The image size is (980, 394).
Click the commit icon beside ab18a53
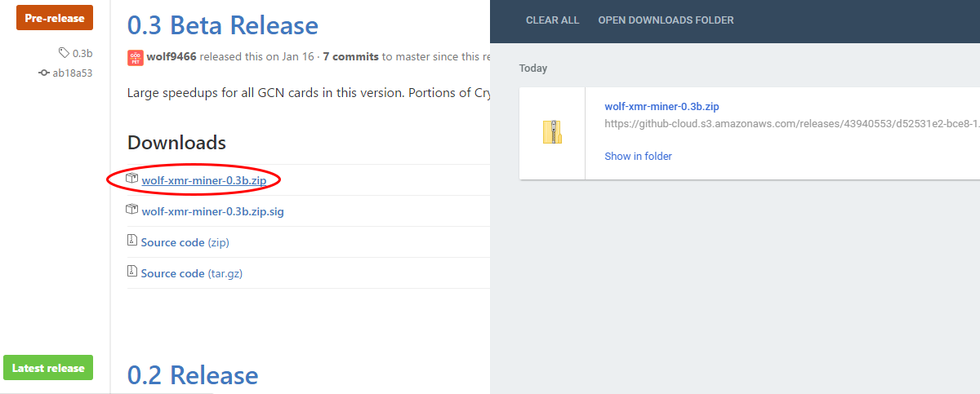[x=44, y=73]
